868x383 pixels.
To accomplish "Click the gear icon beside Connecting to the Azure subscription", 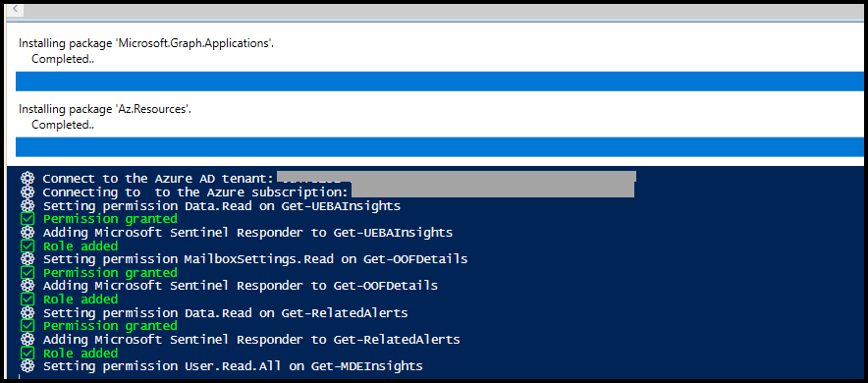I will point(27,192).
